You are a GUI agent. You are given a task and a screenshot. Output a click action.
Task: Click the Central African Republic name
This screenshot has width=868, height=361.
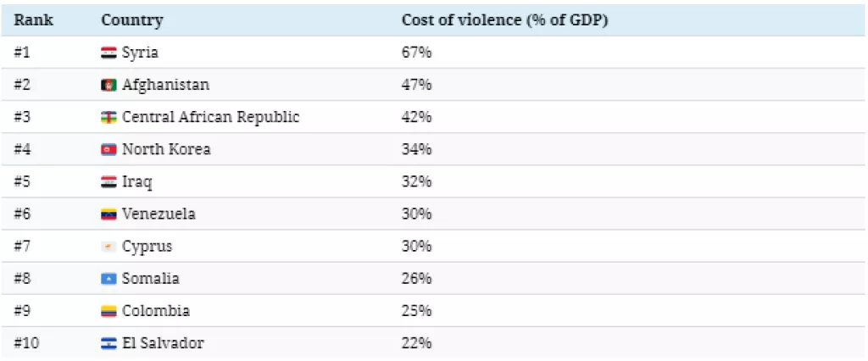(x=210, y=117)
